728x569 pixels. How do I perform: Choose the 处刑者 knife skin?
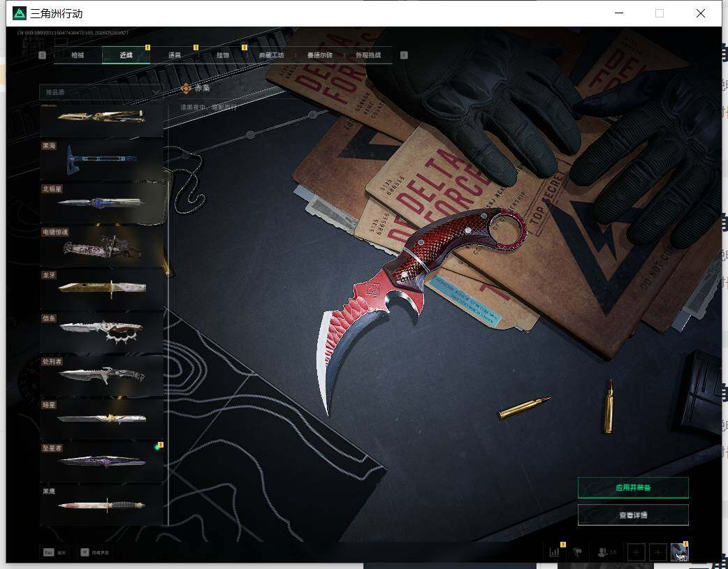click(102, 375)
